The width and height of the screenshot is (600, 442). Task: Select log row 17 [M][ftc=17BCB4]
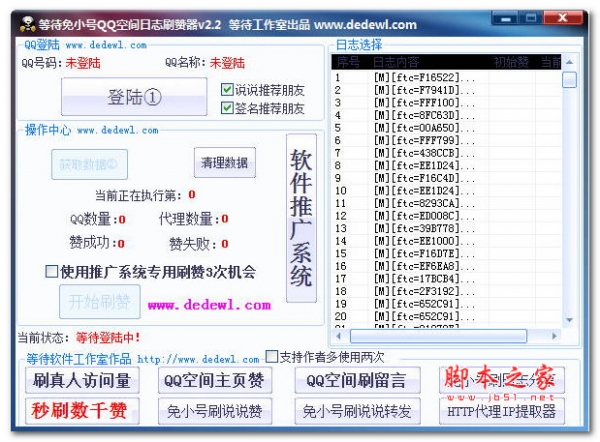pos(446,279)
